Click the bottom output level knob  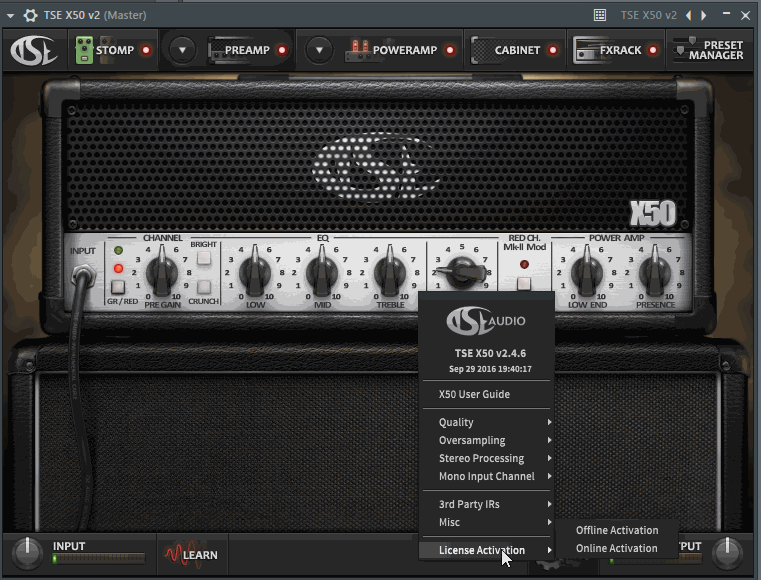[x=727, y=554]
